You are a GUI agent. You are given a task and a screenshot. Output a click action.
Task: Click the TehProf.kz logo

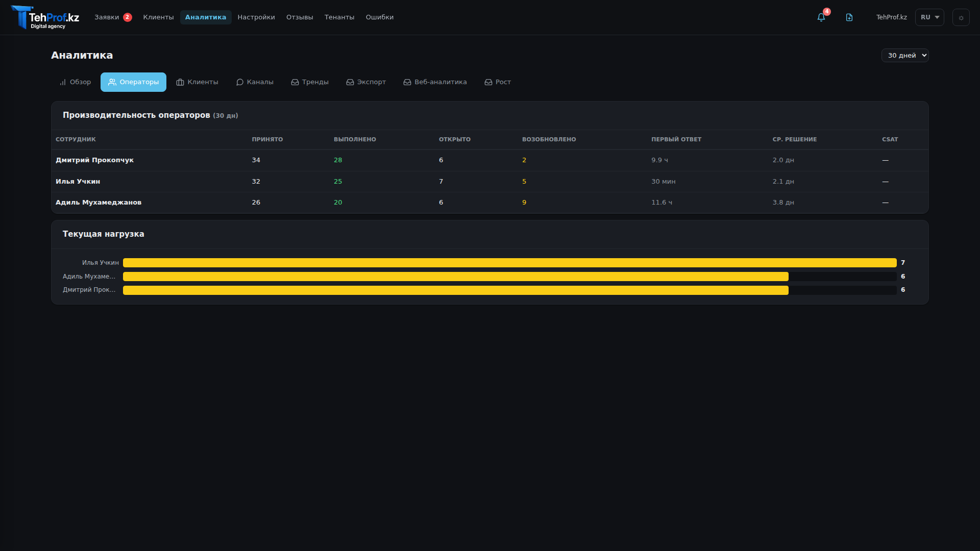[45, 18]
